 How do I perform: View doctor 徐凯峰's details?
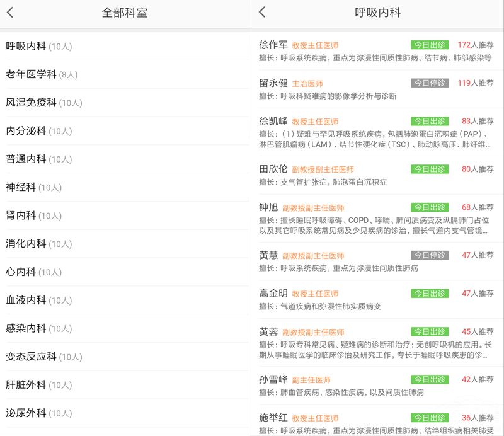click(x=274, y=121)
